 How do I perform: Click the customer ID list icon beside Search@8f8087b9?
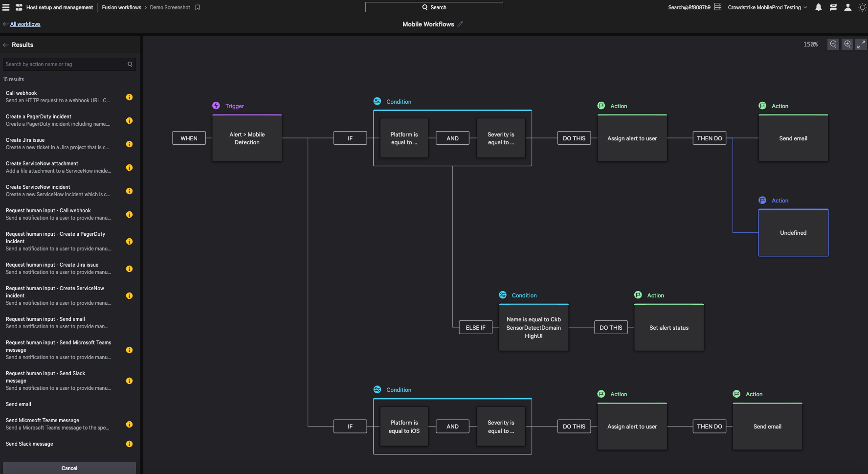coord(718,7)
